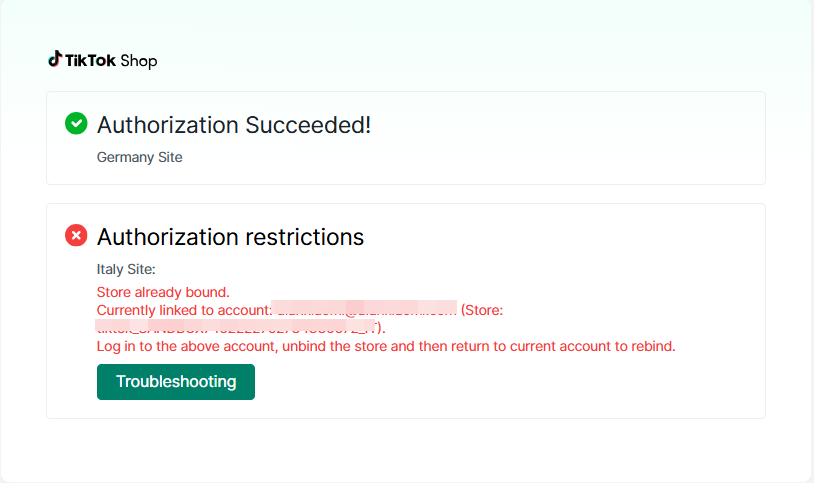The height and width of the screenshot is (483, 814).
Task: Click the TikTok musical note logo icon
Action: [x=55, y=59]
